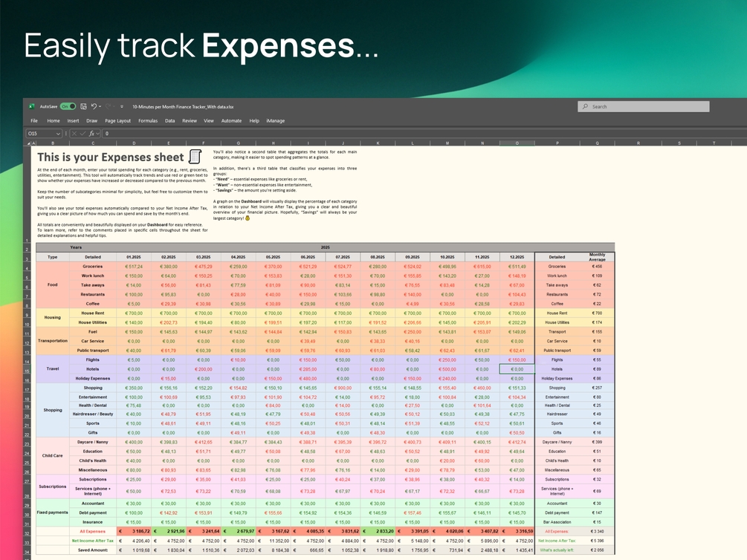Open the Automate tab

(231, 120)
